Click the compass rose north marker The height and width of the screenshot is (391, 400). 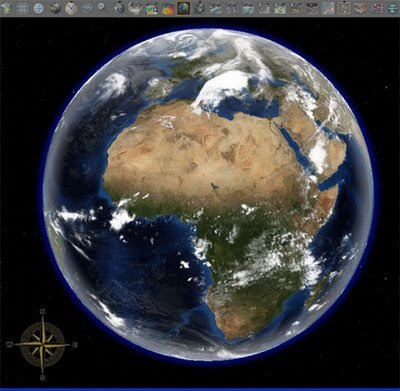click(42, 312)
